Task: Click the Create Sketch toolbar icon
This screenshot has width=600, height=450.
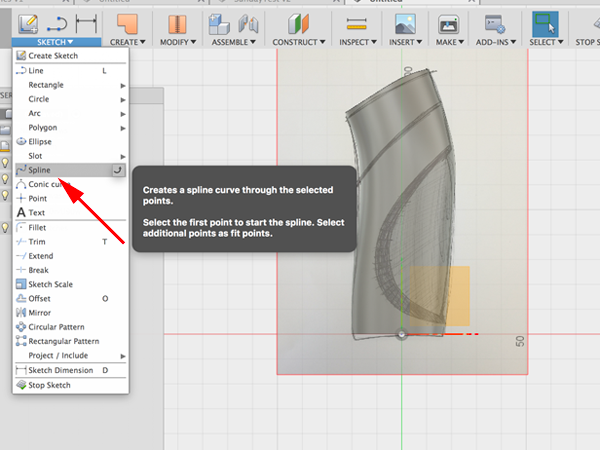Action: 28,24
